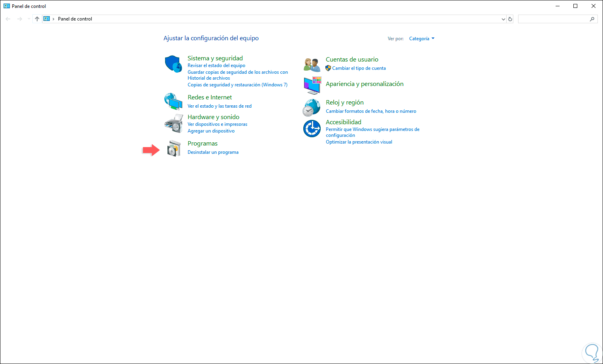Open the Sistema y seguridad category
This screenshot has width=603, height=364.
click(x=215, y=58)
